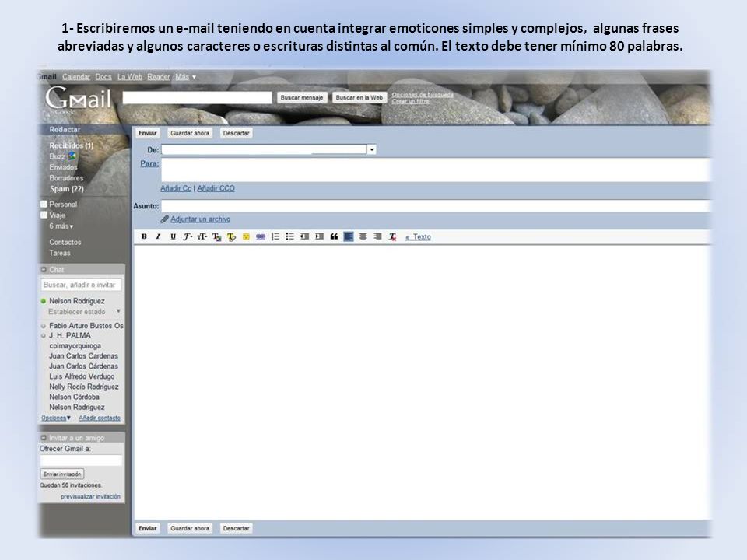747x560 pixels.
Task: Increase the text indent
Action: coord(319,236)
